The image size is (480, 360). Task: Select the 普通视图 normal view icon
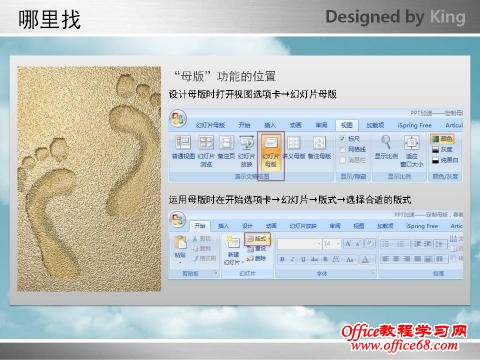click(x=183, y=143)
